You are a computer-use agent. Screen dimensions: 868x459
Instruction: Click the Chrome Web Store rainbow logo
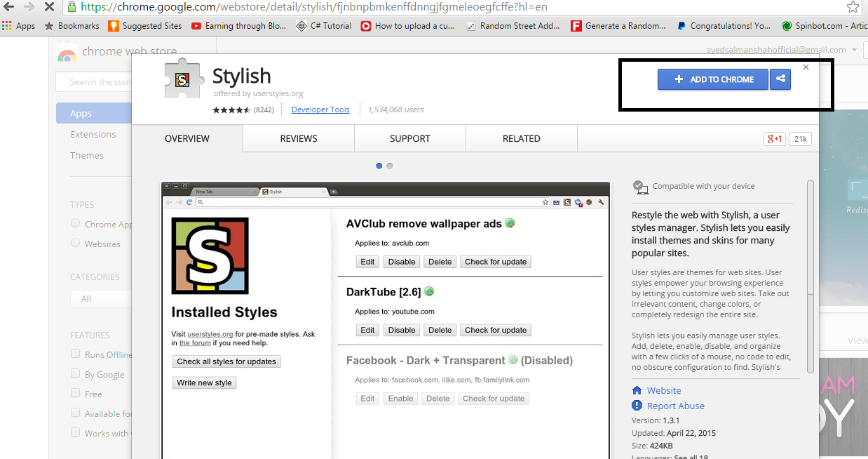[x=67, y=52]
